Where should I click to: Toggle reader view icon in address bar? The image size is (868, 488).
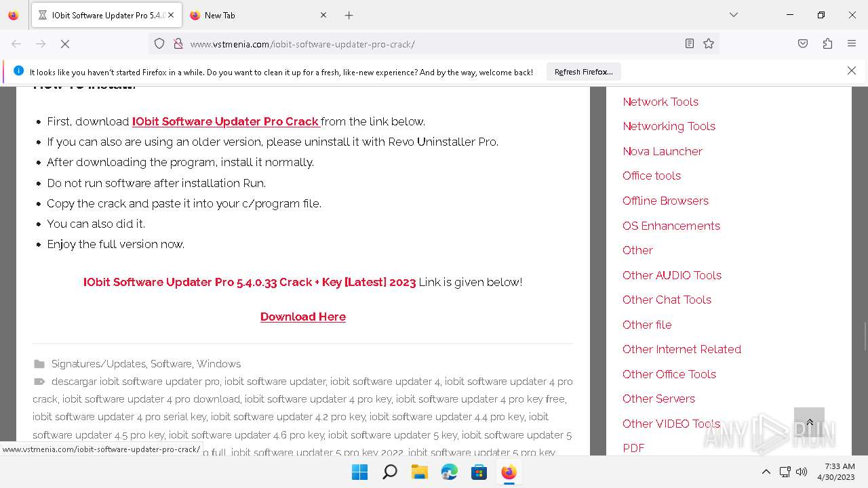(x=690, y=44)
